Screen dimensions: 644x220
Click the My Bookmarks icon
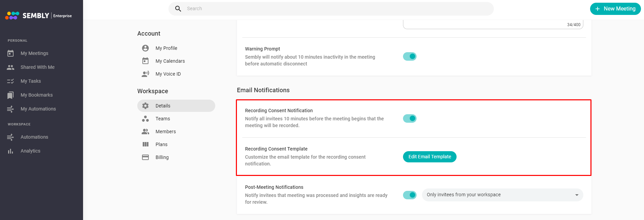[x=10, y=95]
